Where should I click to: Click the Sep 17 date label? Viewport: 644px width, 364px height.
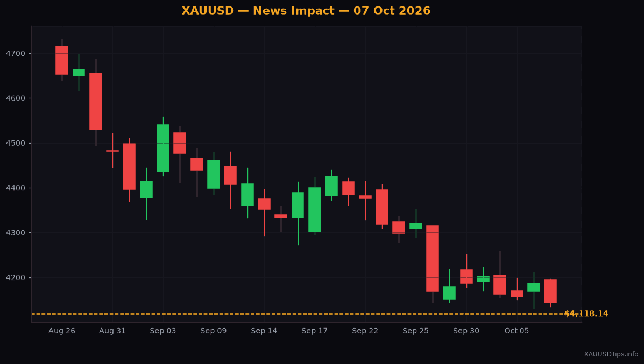pos(315,331)
